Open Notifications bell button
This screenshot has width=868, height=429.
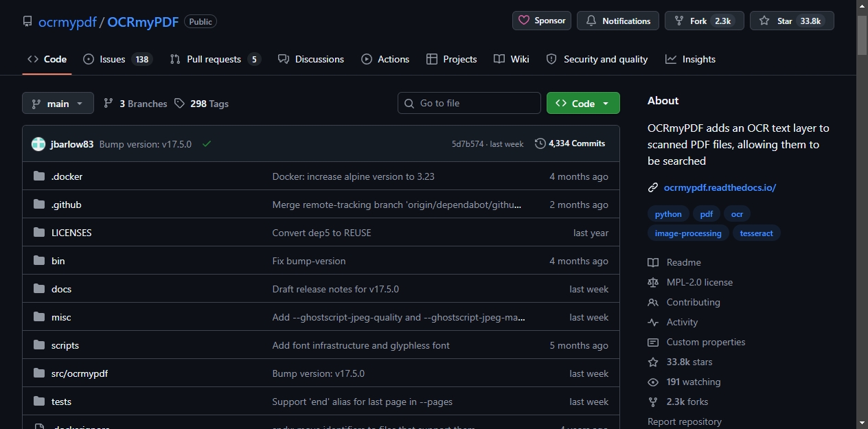618,21
